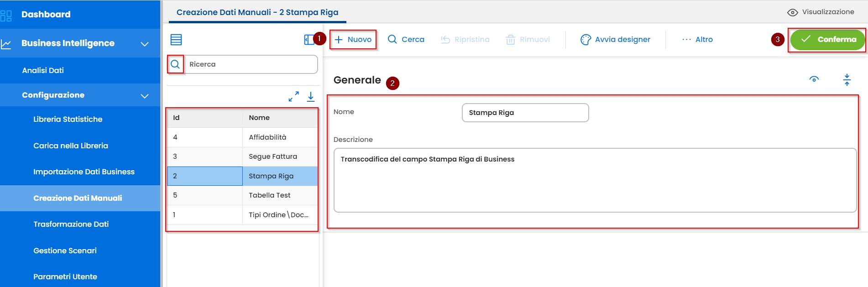
Task: Collapse the side list panel icon
Action: (x=309, y=40)
